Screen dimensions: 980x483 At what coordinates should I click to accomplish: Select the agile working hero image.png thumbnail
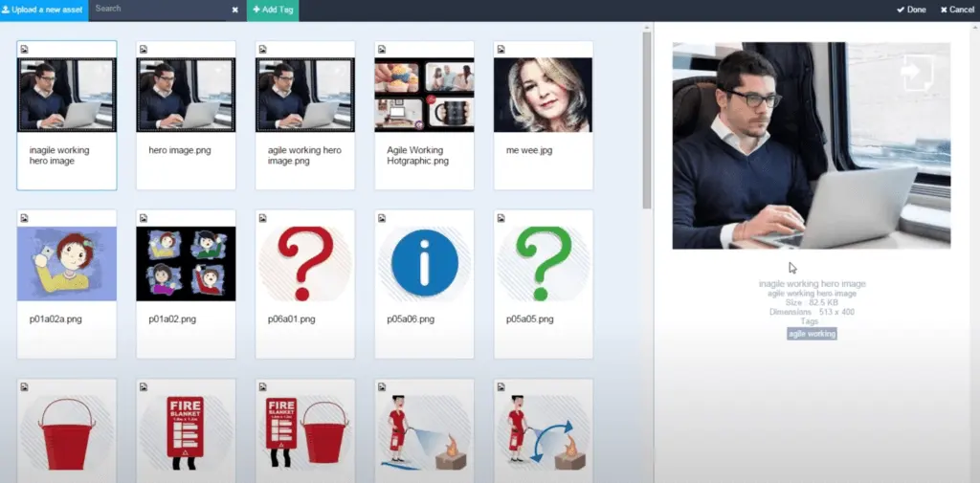click(305, 95)
